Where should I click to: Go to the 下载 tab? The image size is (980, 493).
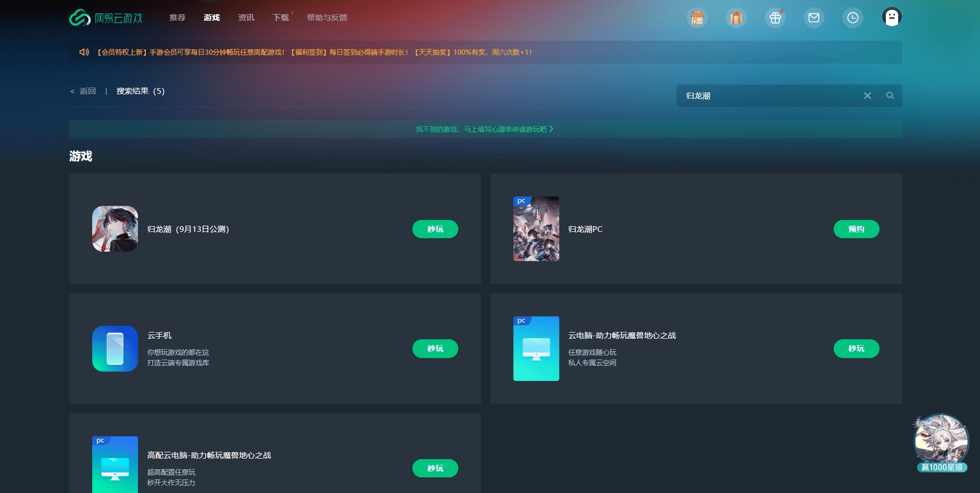[x=281, y=18]
